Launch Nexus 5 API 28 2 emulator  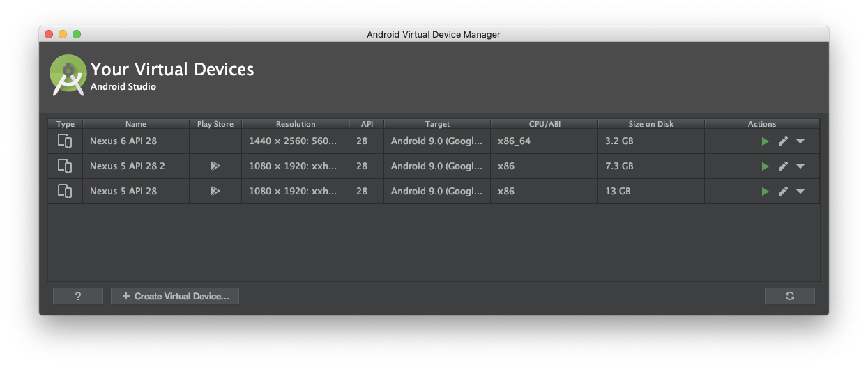pyautogui.click(x=765, y=166)
